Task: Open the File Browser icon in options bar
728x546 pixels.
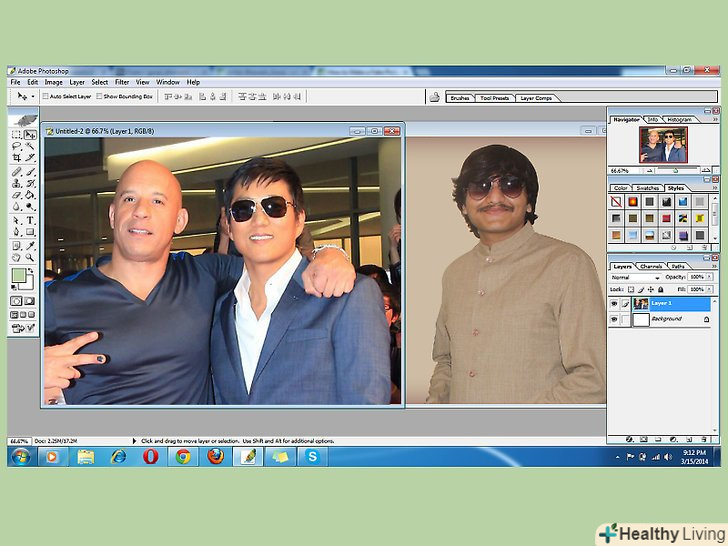Action: [435, 97]
